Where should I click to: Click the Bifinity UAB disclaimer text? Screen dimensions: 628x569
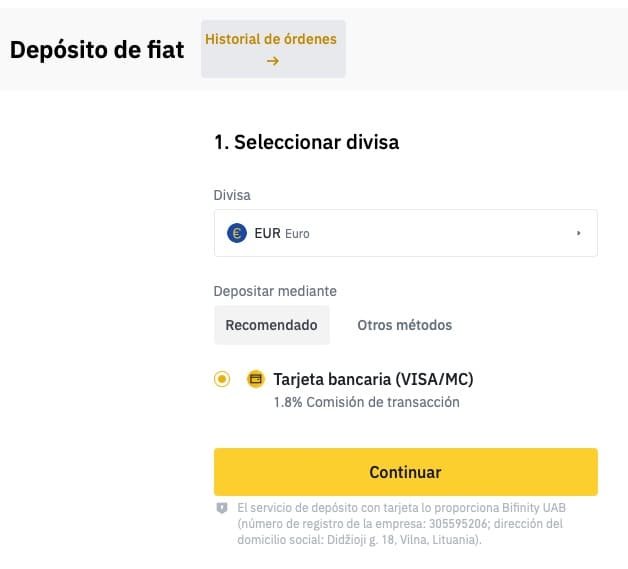pyautogui.click(x=402, y=524)
